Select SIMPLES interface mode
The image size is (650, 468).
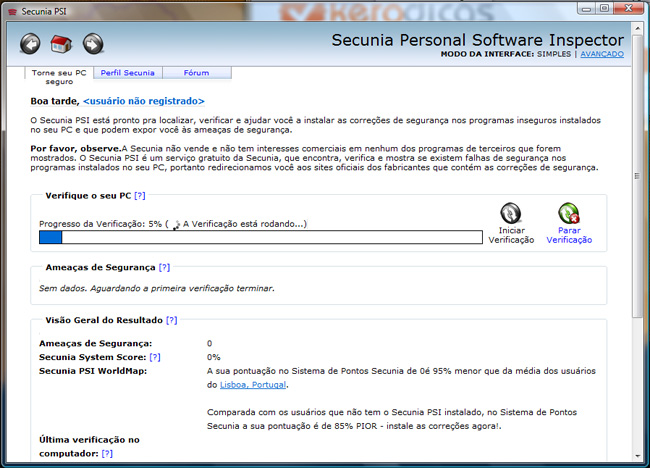554,54
